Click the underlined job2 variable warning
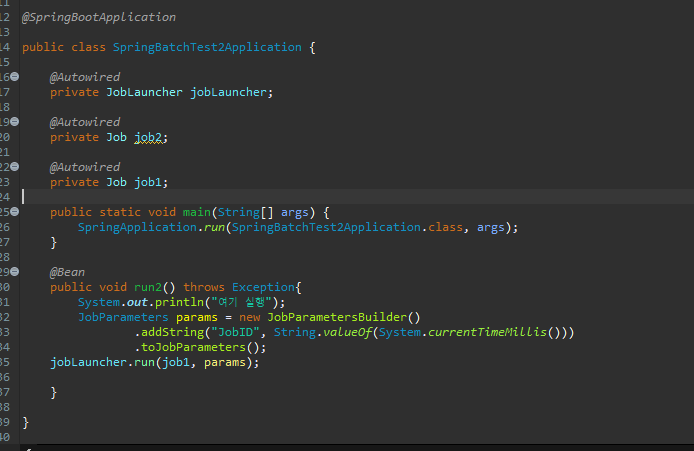The image size is (694, 451). (148, 138)
